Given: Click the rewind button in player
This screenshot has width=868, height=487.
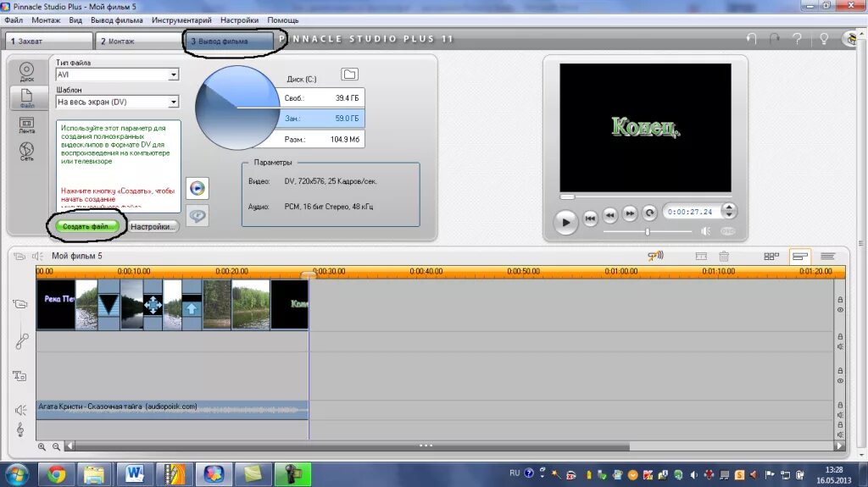Looking at the screenshot, I should pyautogui.click(x=610, y=214).
